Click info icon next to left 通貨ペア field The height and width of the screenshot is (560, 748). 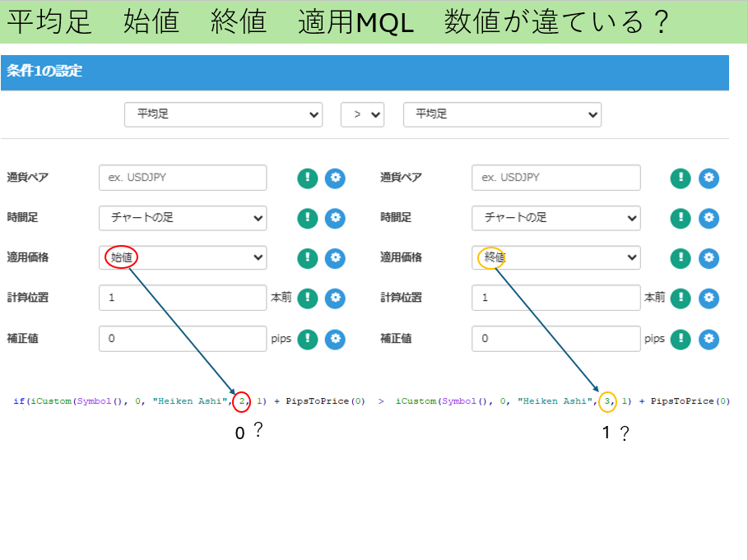coord(307,178)
